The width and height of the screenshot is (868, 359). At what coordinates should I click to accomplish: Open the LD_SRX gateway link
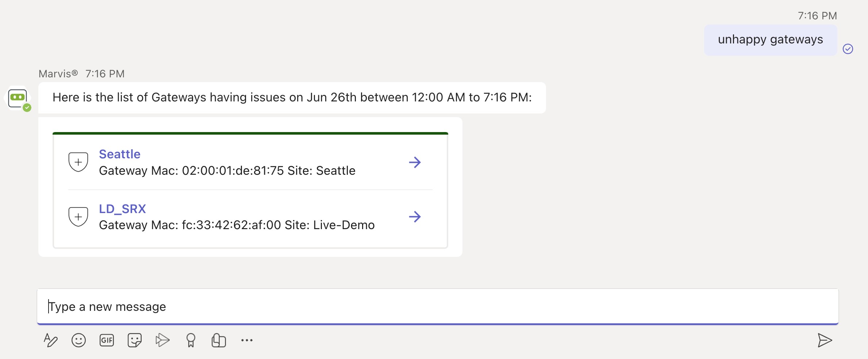coord(122,209)
